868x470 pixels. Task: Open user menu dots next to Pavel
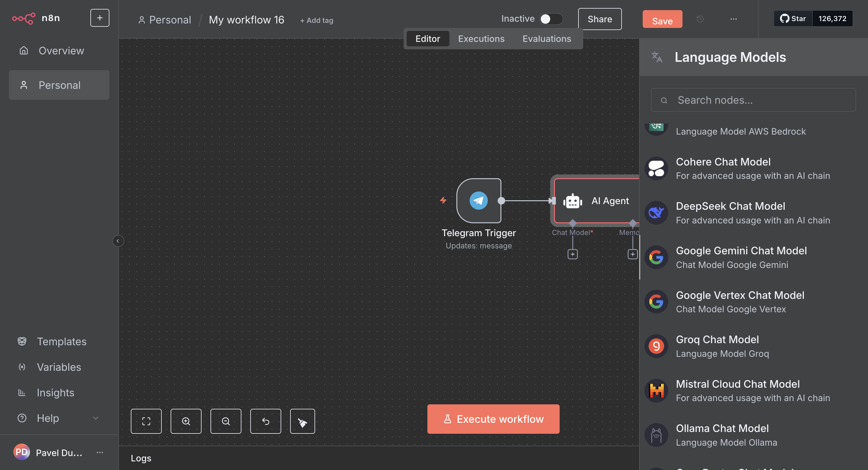click(x=100, y=452)
